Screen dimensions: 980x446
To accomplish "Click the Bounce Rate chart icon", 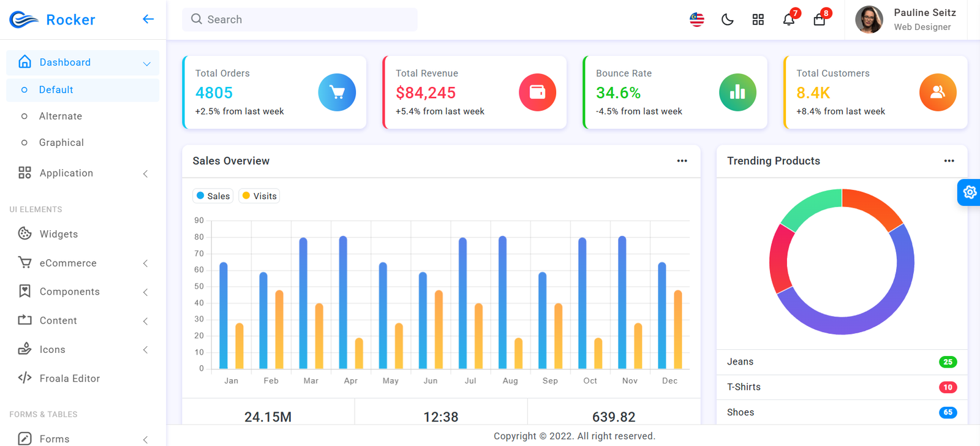I will (737, 93).
